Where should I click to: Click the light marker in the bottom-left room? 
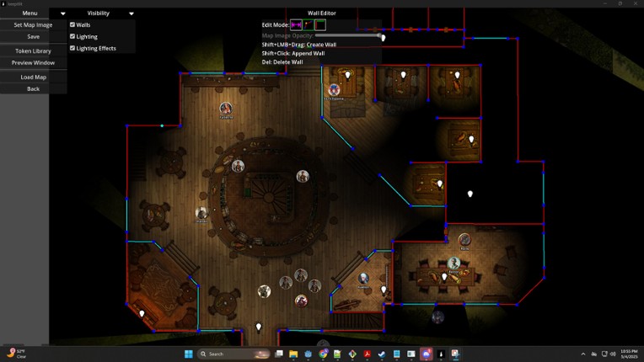point(142,314)
